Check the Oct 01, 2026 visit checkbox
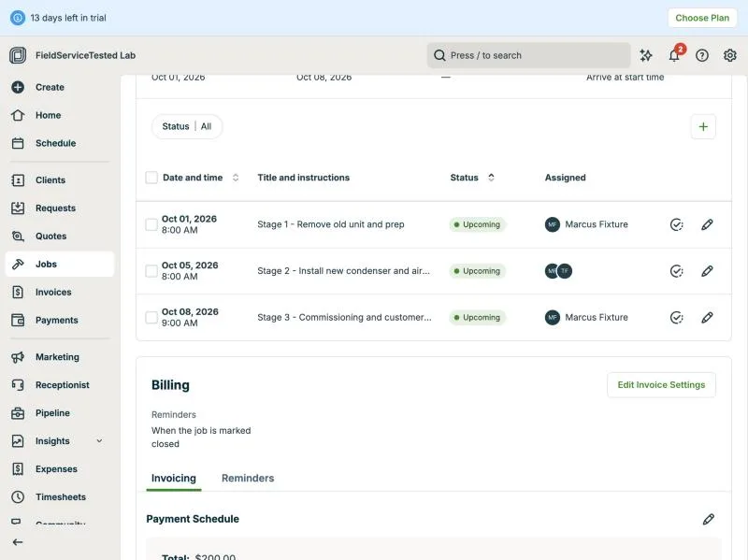This screenshot has height=560, width=748. point(151,224)
